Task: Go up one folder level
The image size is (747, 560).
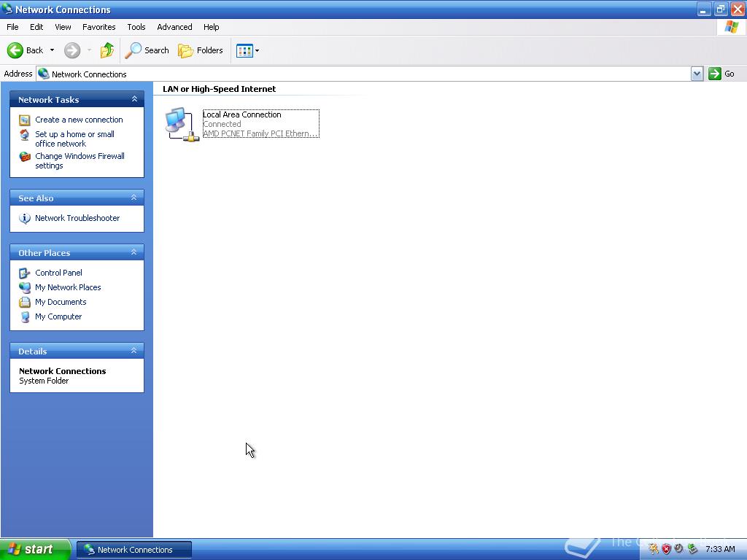Action: [x=107, y=50]
